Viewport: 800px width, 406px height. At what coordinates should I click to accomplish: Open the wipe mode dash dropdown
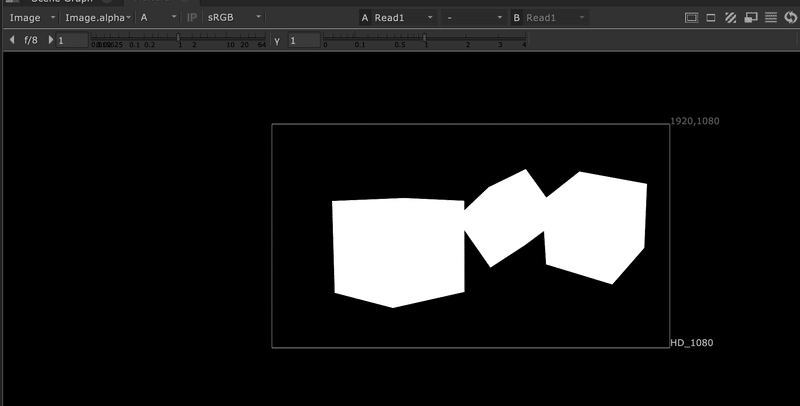point(474,18)
